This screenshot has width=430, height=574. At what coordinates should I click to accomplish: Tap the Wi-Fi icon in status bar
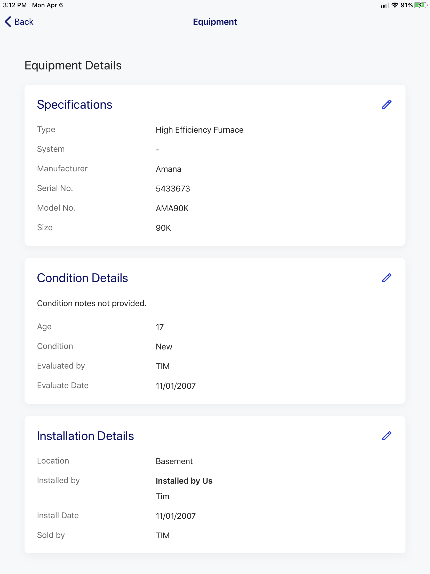click(x=395, y=5)
